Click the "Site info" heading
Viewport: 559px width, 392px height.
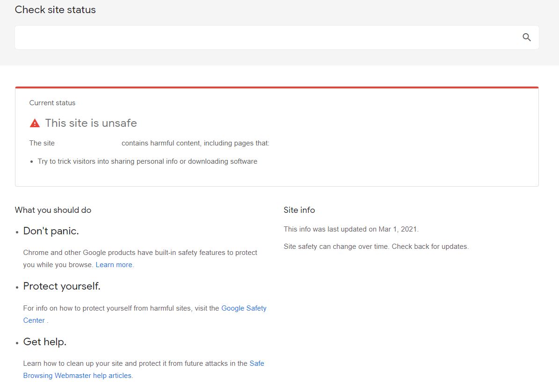299,210
